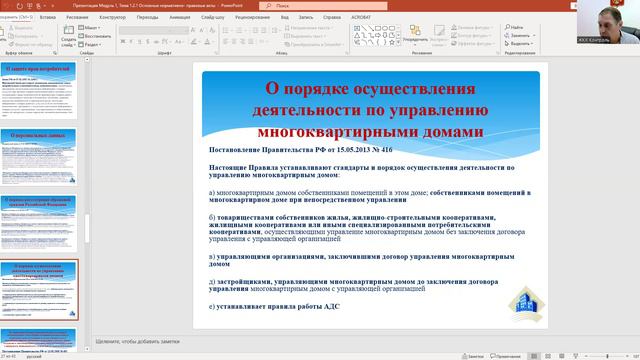Select the currently highlighted slide thumbnail

tap(39, 289)
